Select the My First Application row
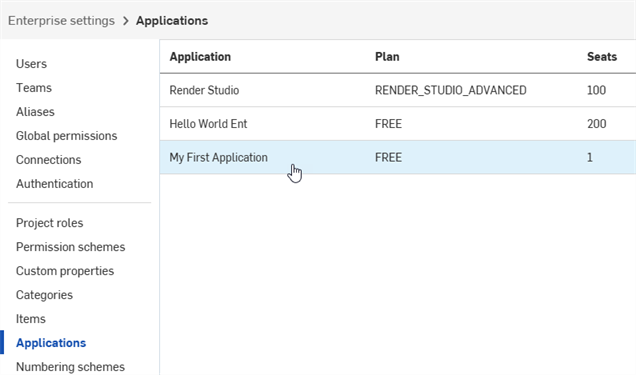Screen dimensions: 636x375 (398, 157)
